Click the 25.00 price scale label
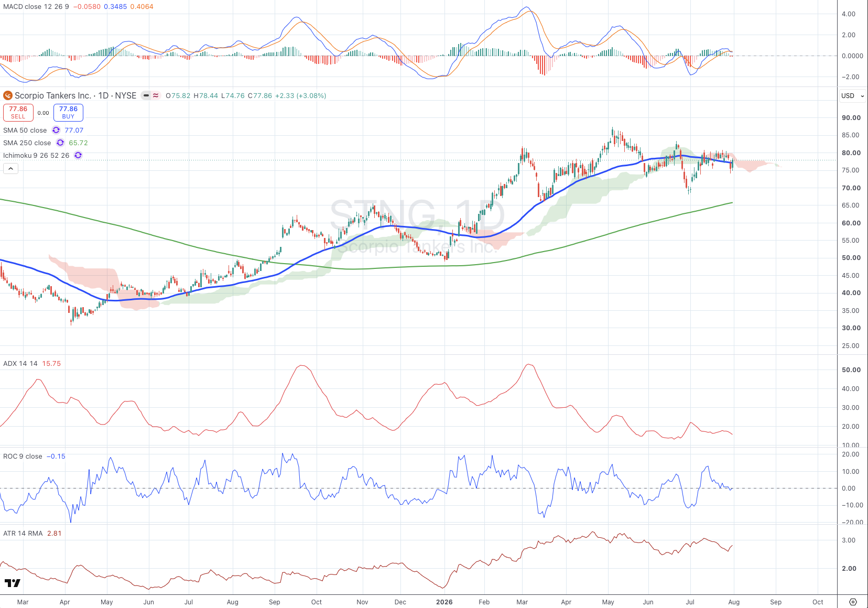Viewport: 868px width, 608px height. coord(851,345)
